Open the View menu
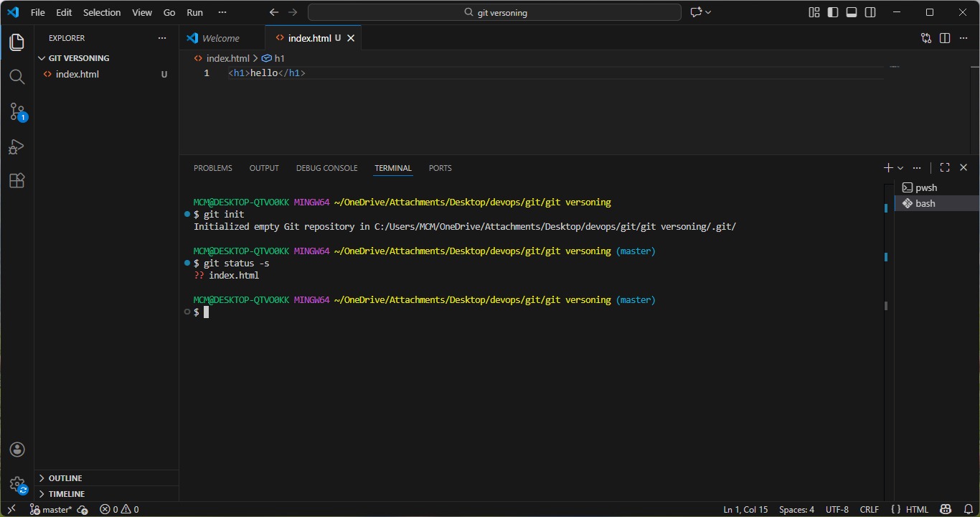 point(142,12)
